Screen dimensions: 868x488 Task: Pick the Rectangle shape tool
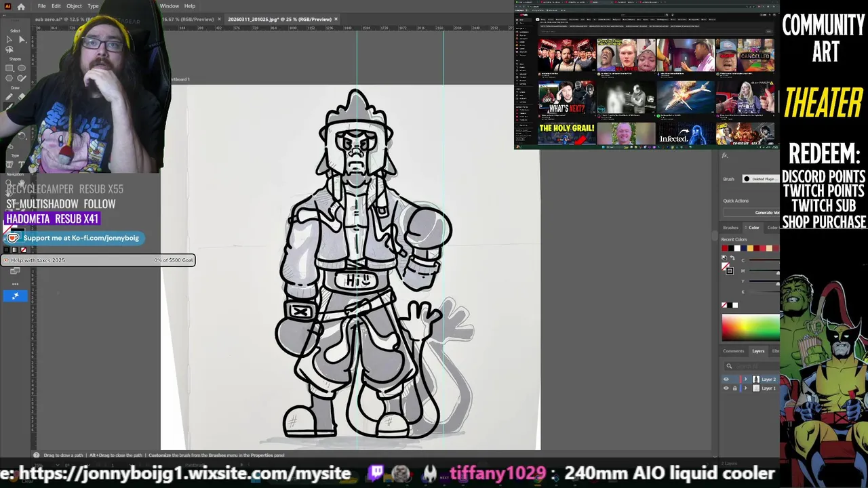[9, 68]
